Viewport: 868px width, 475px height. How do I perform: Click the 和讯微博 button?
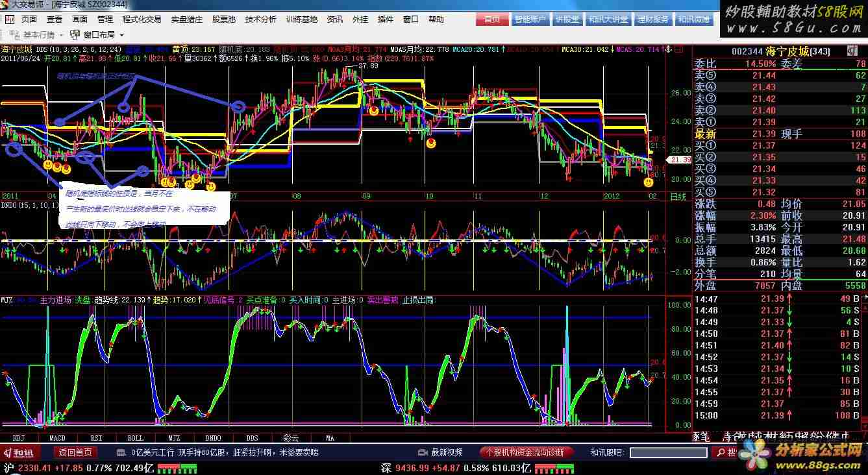point(694,19)
